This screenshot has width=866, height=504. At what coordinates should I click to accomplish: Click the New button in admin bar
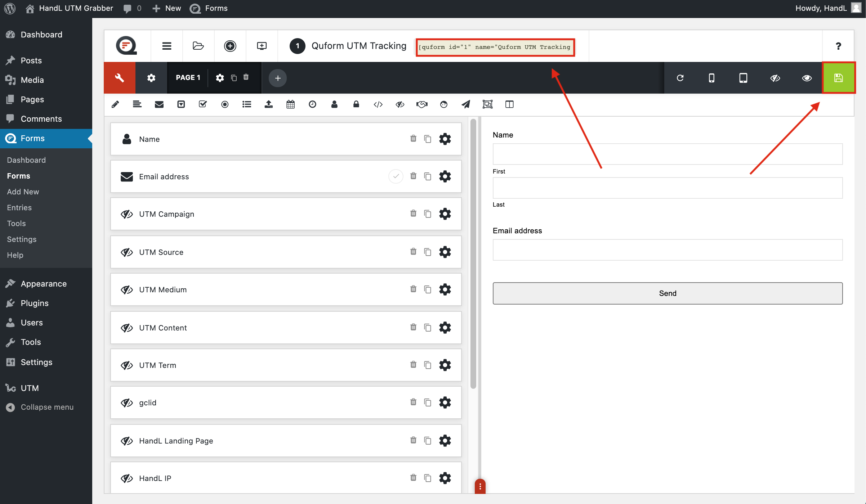(x=167, y=8)
